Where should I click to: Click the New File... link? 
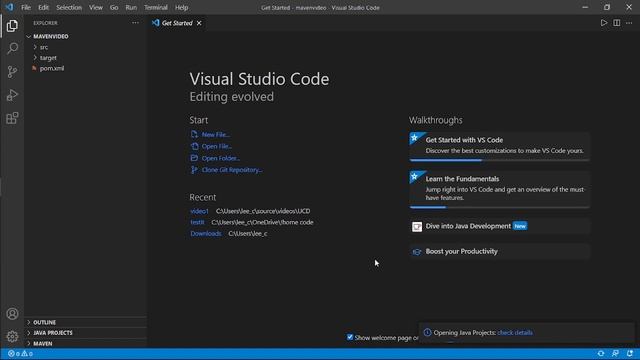point(216,134)
